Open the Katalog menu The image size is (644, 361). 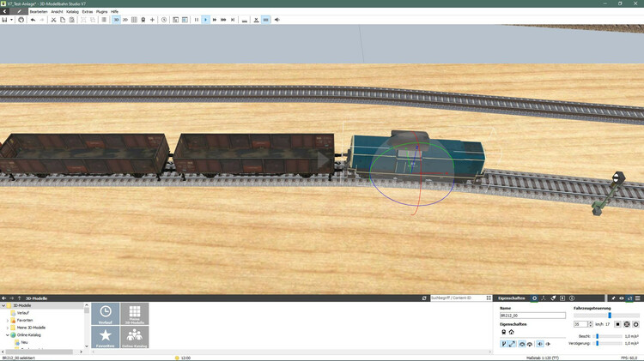72,11
